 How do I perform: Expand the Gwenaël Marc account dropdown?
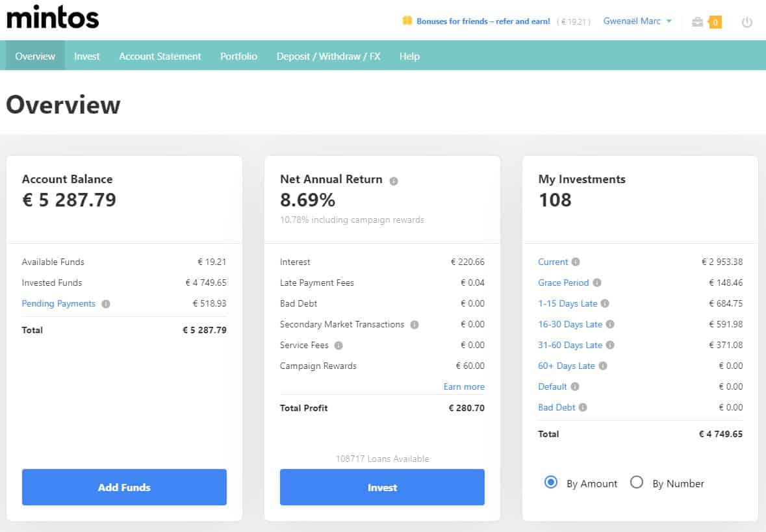click(637, 21)
